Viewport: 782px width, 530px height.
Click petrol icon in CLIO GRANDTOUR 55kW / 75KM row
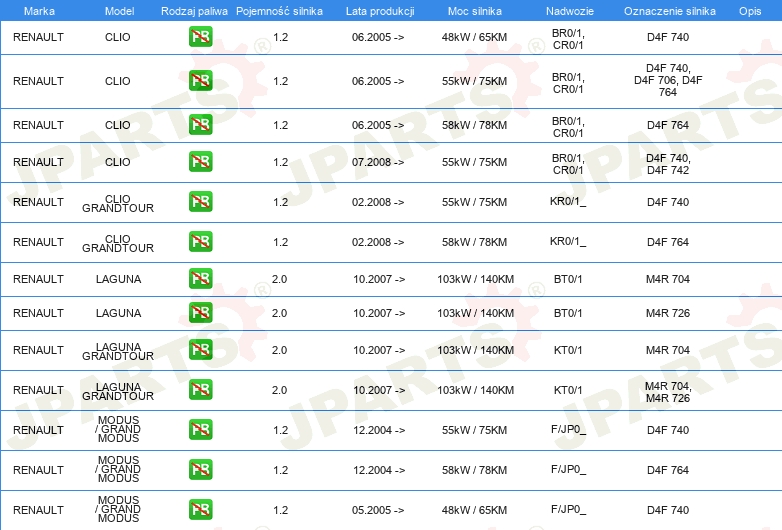pos(200,201)
